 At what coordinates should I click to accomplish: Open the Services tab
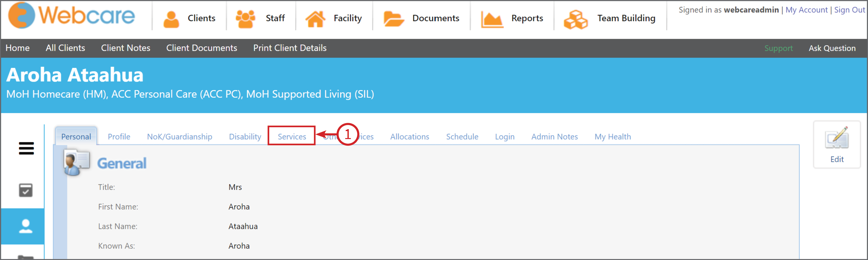tap(292, 137)
